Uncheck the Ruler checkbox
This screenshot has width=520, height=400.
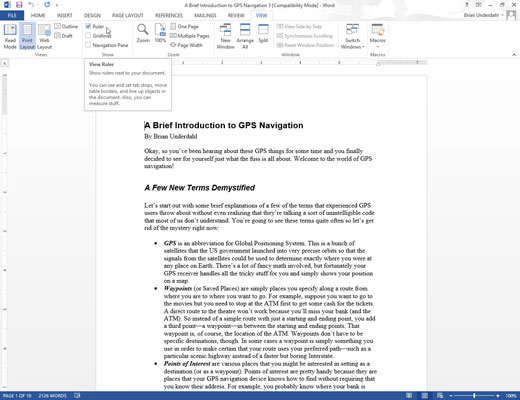[88, 26]
